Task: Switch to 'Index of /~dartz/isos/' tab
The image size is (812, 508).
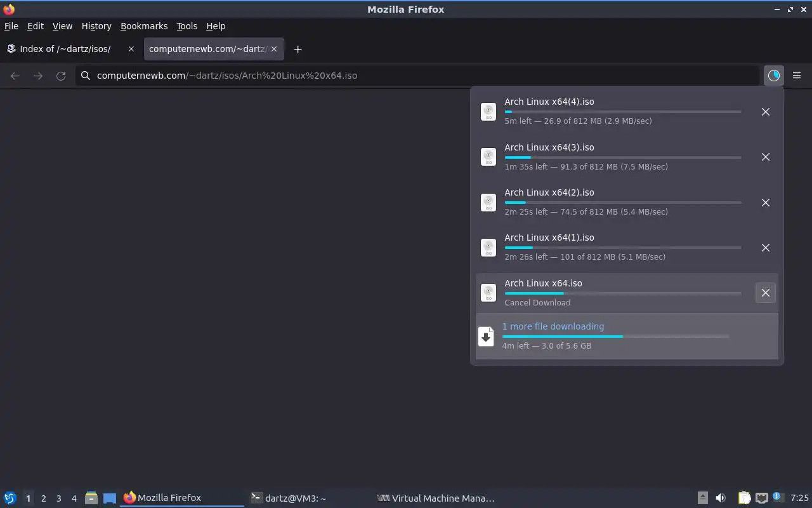Action: (65, 49)
